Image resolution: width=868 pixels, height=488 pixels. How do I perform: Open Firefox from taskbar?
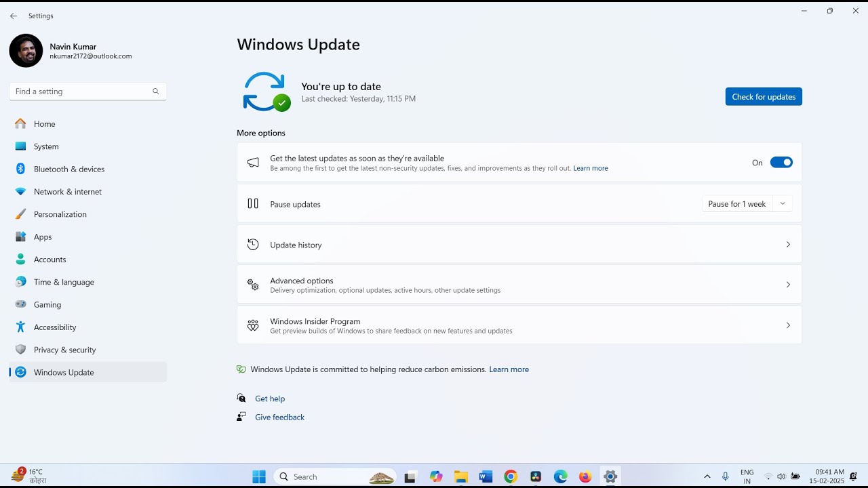click(x=585, y=476)
